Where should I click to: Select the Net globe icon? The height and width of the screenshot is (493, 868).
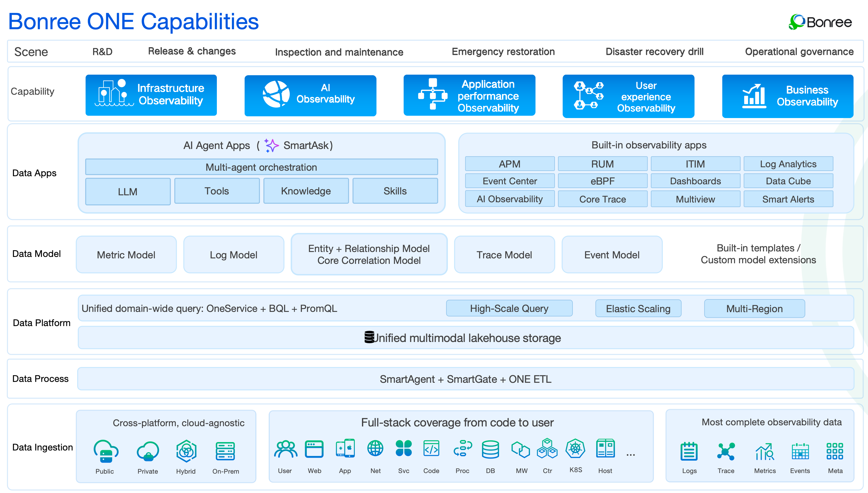pyautogui.click(x=375, y=448)
